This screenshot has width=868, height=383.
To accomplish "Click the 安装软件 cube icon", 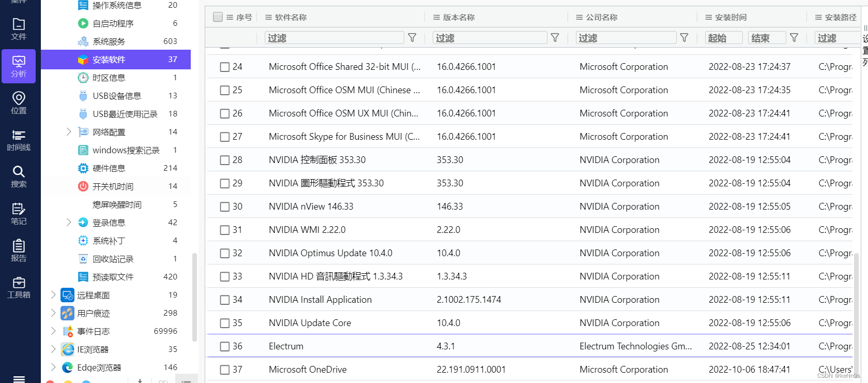I will point(83,60).
